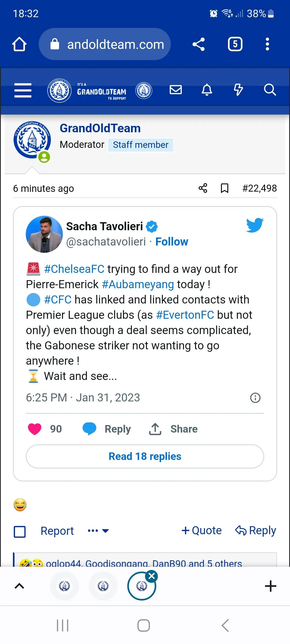Screen dimensions: 290x644
Task: Tap the lightning bolt what's new icon
Action: [x=238, y=90]
